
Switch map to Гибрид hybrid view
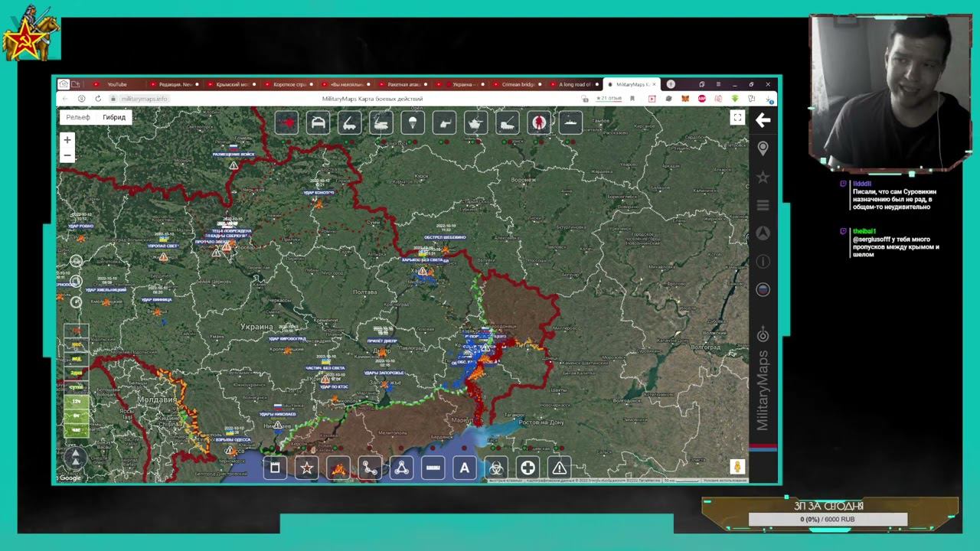coord(114,117)
